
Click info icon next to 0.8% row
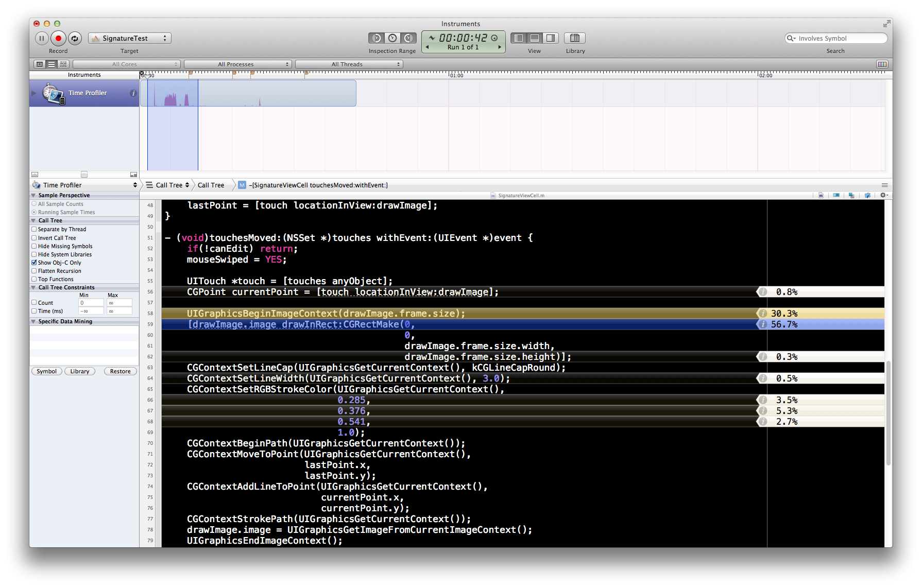click(763, 292)
